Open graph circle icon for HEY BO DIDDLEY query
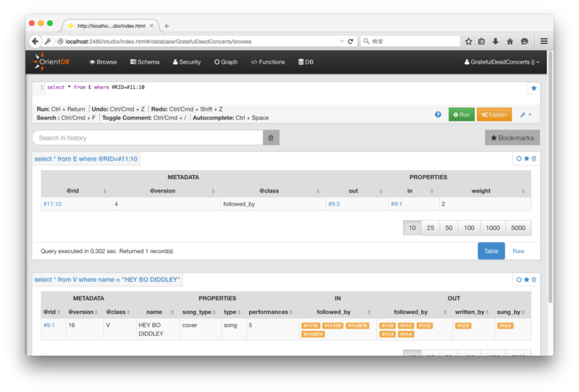Image resolution: width=579 pixels, height=392 pixels. (519, 280)
